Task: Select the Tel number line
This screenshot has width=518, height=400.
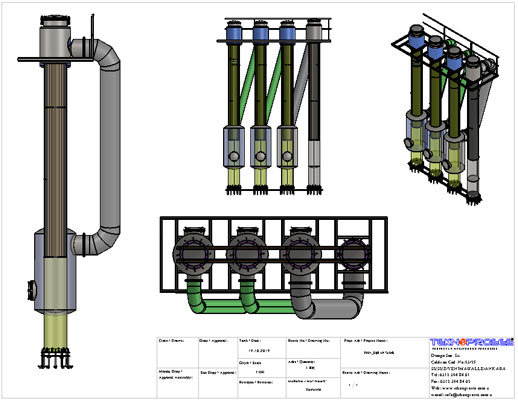Action: (450, 375)
